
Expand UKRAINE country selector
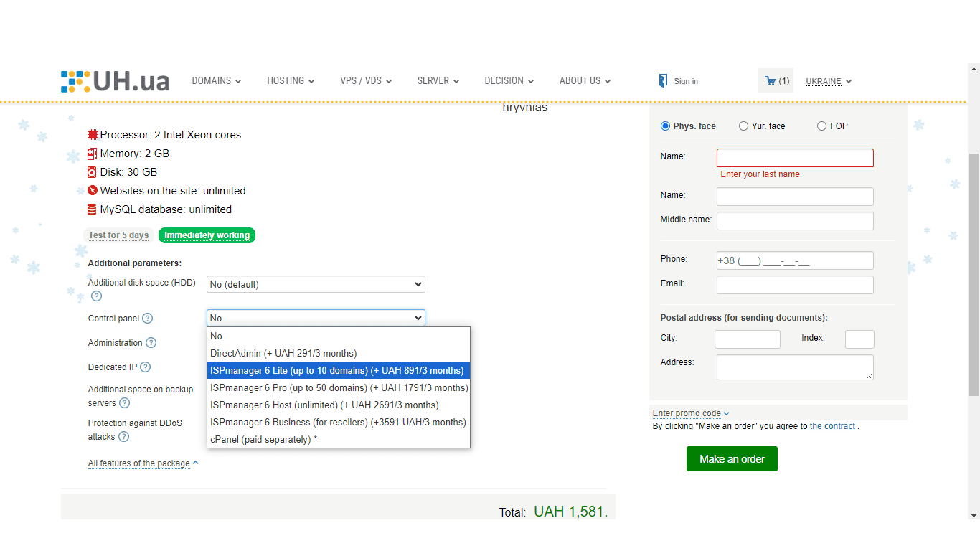[829, 81]
